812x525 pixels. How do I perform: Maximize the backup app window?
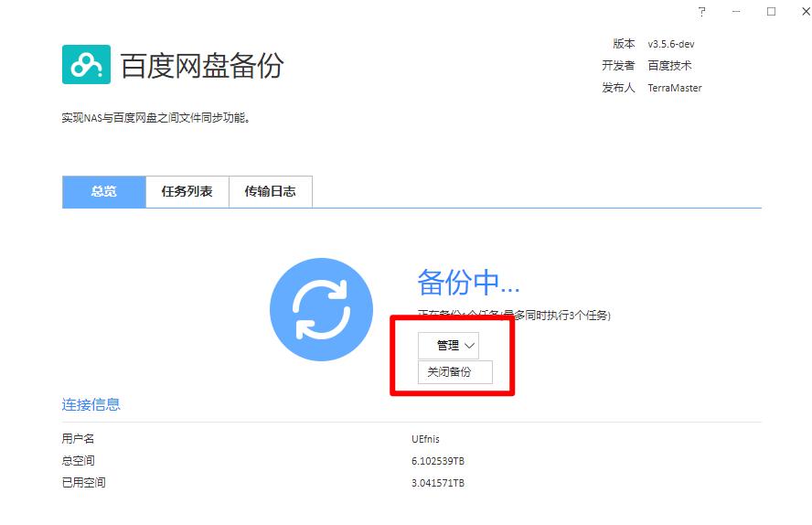(771, 11)
